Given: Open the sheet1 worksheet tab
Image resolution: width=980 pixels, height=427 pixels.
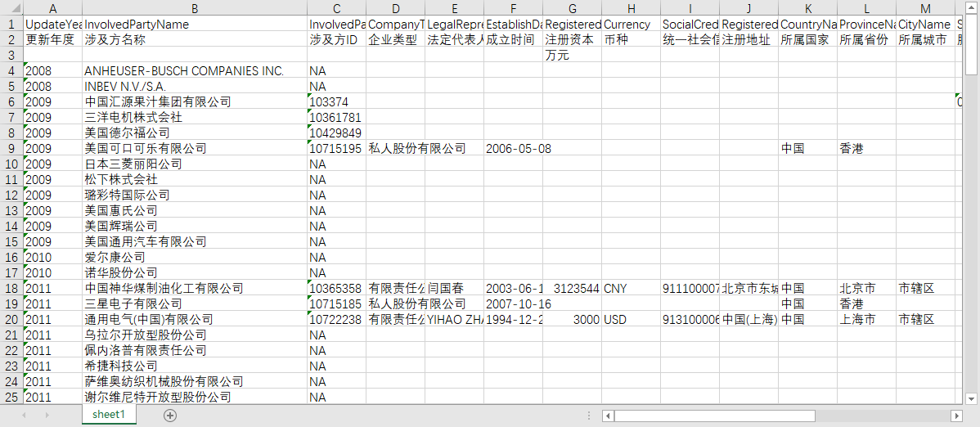Looking at the screenshot, I should (109, 415).
